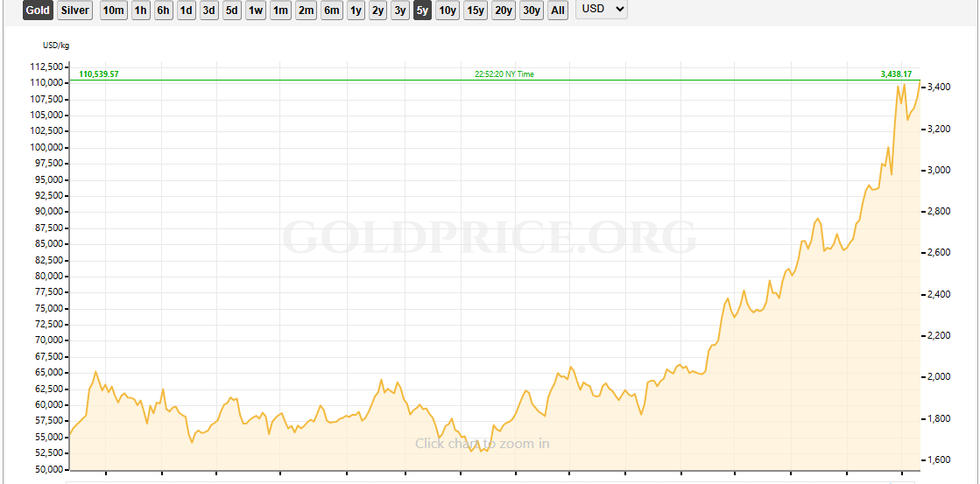Show the 1d chart range
Viewport: 980px width, 484px height.
click(x=186, y=11)
